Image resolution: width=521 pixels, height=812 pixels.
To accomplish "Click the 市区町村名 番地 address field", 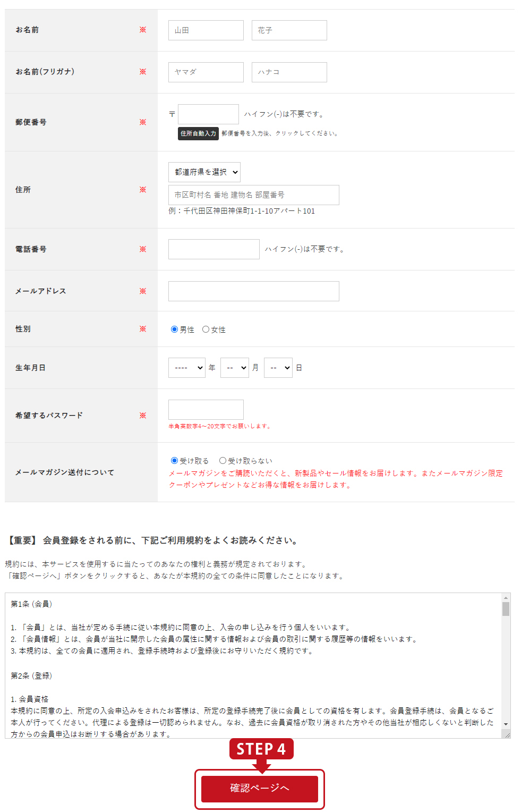I will click(254, 195).
